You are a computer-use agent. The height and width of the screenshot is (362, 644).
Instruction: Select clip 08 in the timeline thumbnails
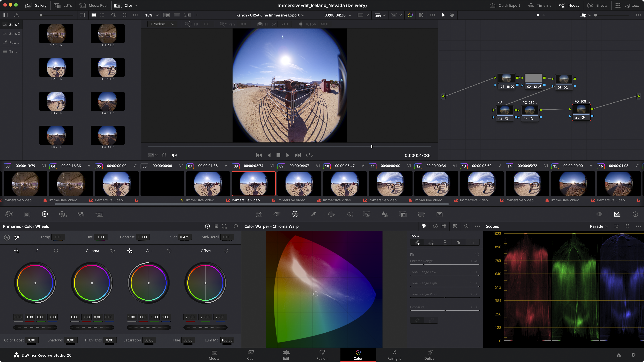pyautogui.click(x=253, y=184)
